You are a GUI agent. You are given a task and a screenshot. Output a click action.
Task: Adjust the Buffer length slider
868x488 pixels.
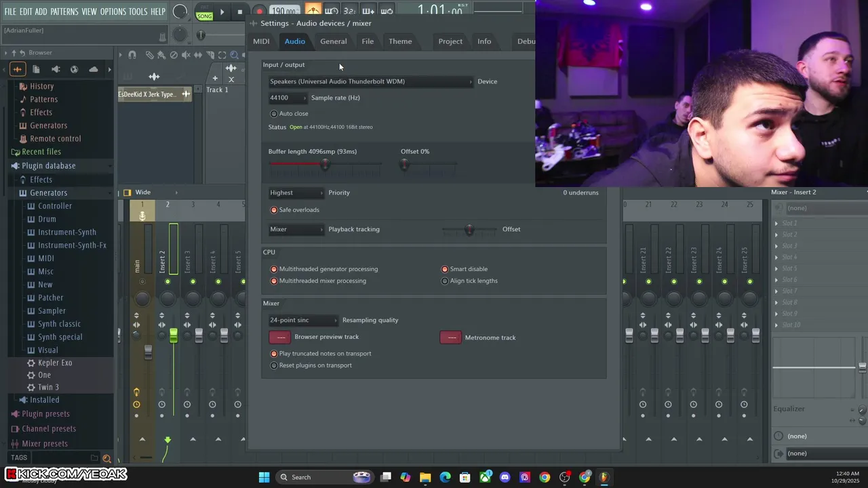pos(325,165)
